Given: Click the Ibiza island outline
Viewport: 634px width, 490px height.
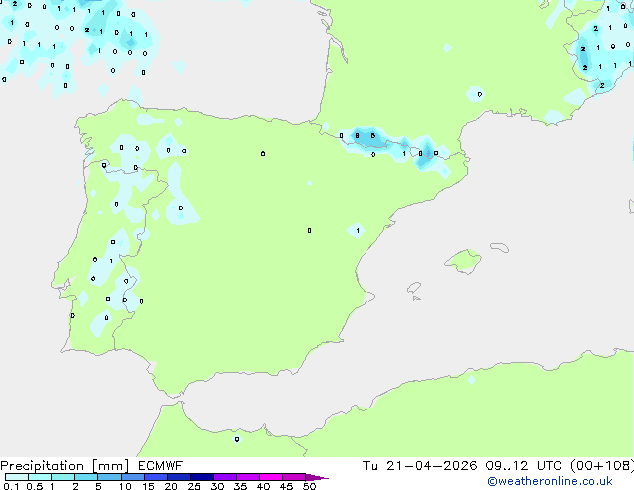Looking at the screenshot, I should point(414,288).
